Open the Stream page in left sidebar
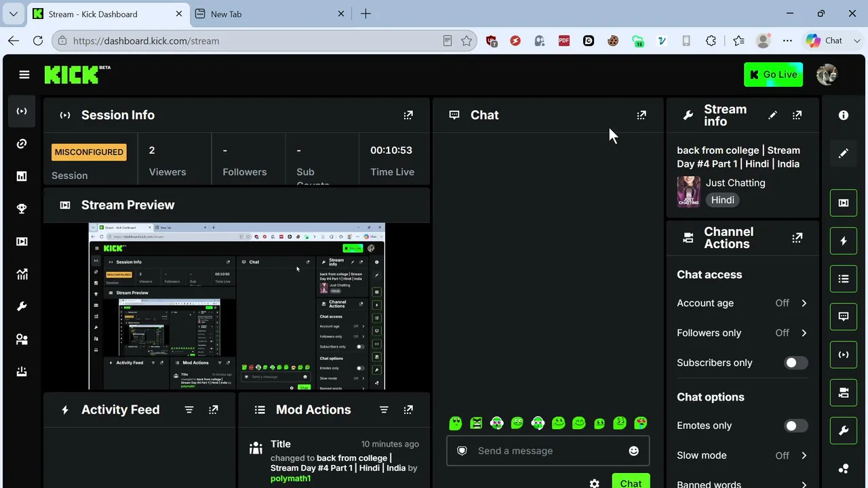The width and height of the screenshot is (868, 488). tap(22, 111)
